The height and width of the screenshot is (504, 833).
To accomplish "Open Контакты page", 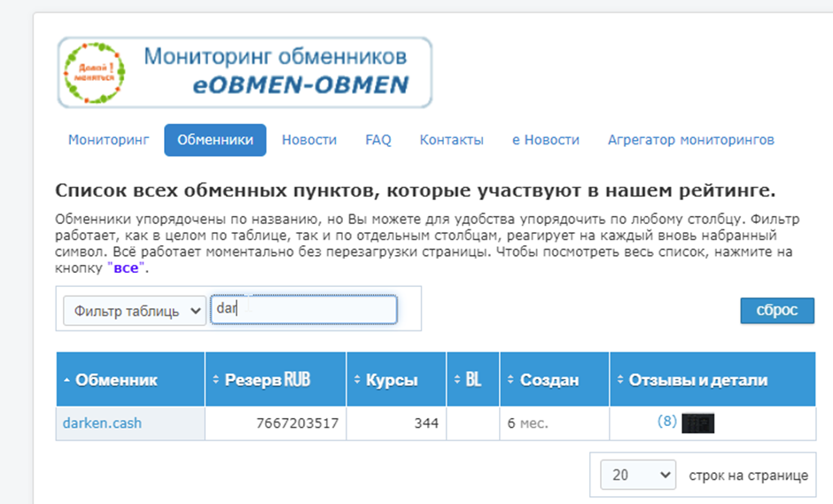I will coord(452,140).
